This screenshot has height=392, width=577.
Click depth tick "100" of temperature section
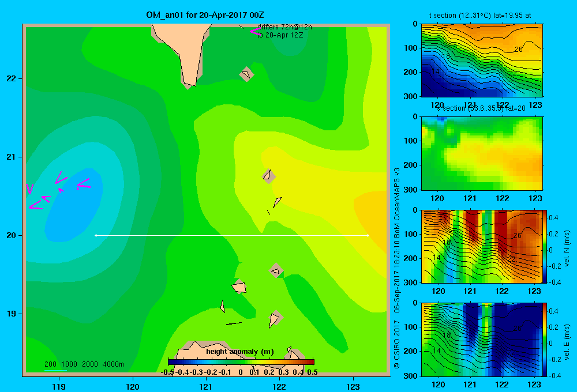(x=410, y=48)
